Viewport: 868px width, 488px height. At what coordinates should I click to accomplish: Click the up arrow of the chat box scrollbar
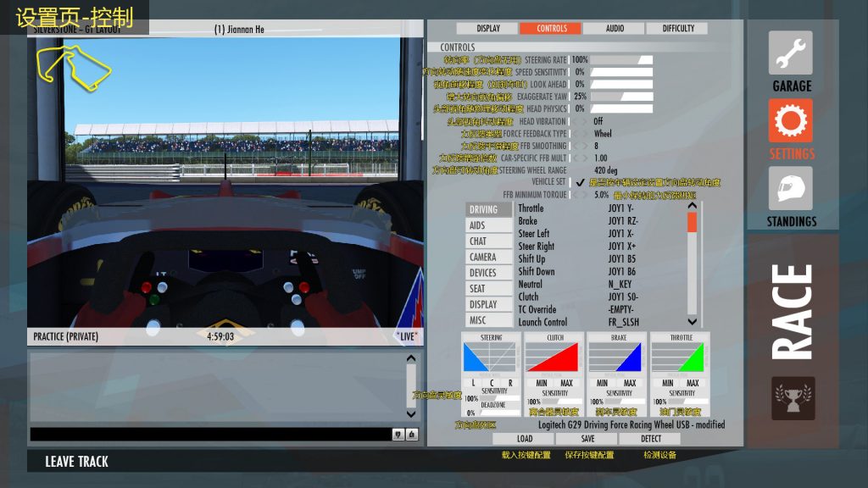(x=411, y=358)
